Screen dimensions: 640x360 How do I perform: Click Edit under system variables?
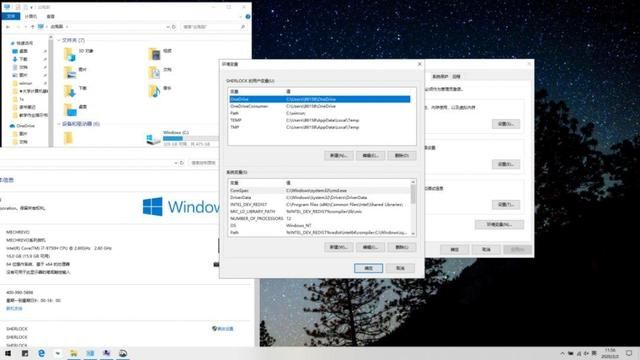click(x=371, y=247)
